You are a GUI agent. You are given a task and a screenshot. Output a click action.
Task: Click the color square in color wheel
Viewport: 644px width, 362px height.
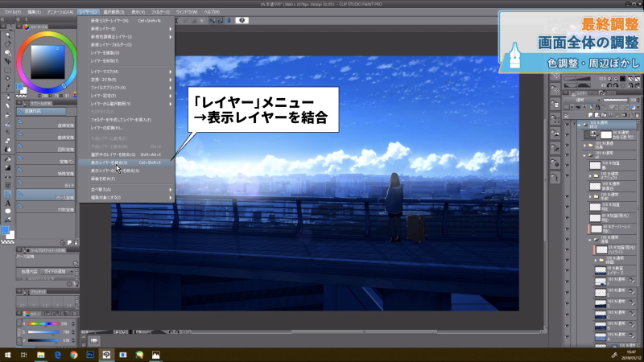(47, 62)
